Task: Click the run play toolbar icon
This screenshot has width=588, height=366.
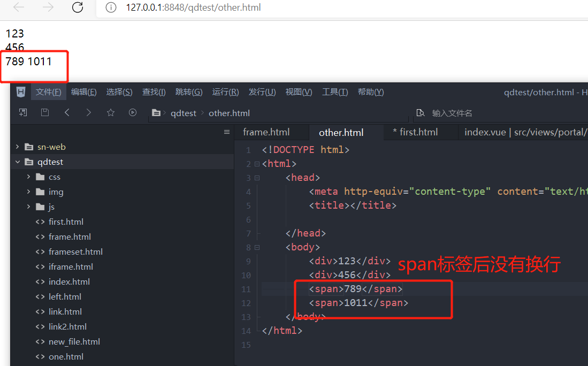Action: click(x=133, y=112)
